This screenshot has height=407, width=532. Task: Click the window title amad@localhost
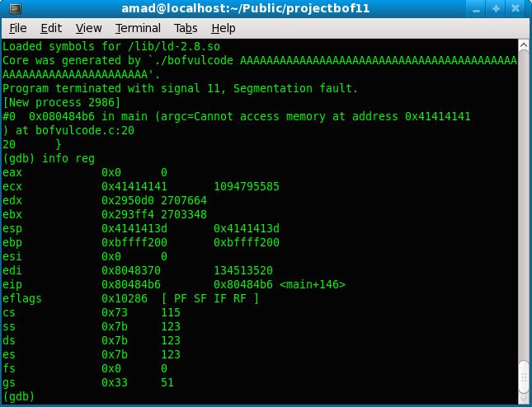tap(245, 8)
